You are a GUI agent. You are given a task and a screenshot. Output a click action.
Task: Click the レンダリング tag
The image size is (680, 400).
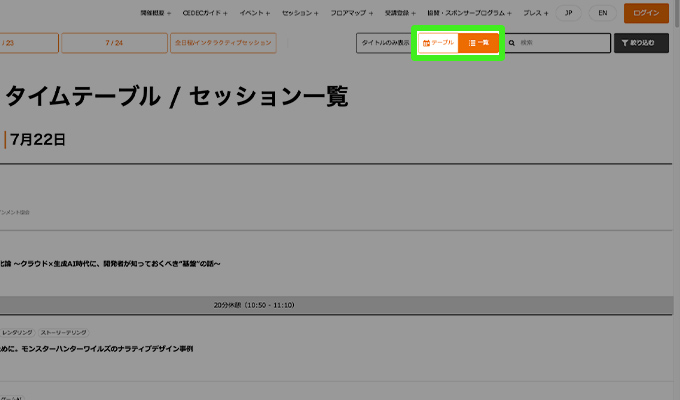[x=17, y=333]
